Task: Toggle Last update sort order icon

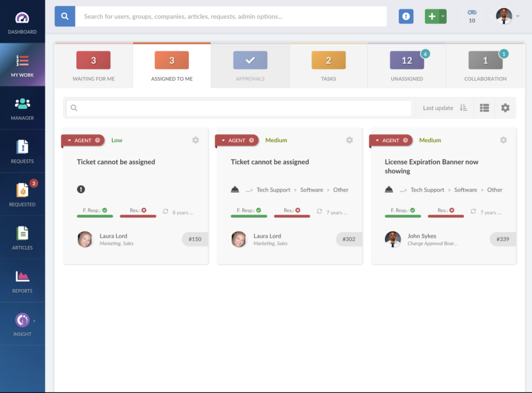Action: (464, 108)
